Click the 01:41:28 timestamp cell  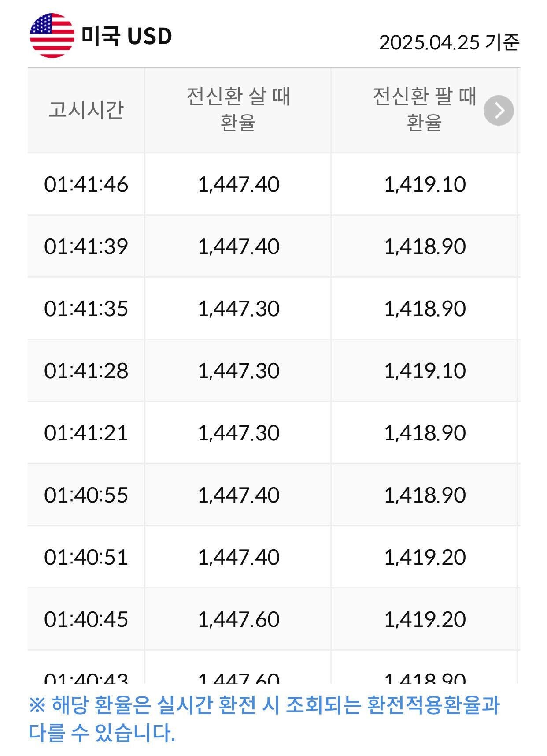86,371
